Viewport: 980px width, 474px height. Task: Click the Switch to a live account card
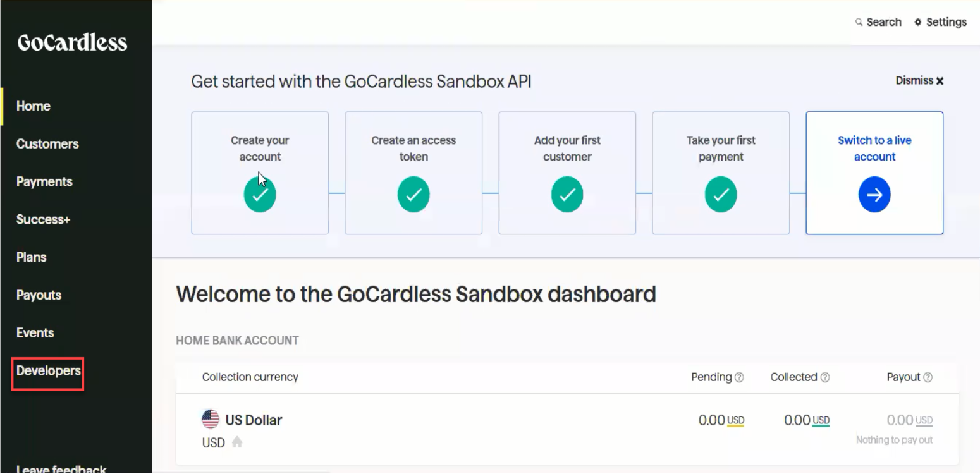coord(874,173)
